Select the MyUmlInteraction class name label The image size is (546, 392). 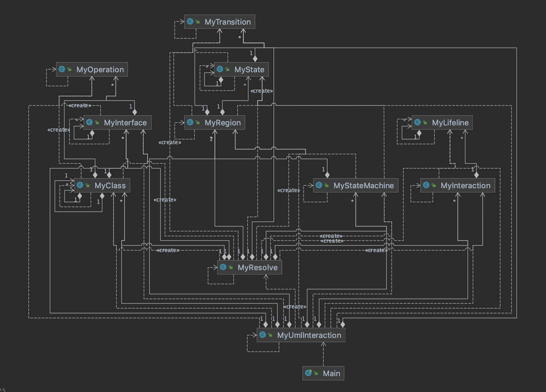309,335
